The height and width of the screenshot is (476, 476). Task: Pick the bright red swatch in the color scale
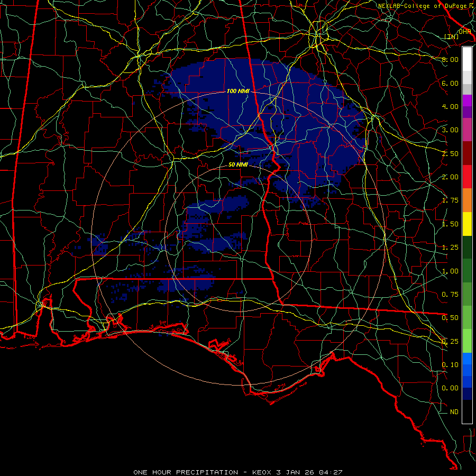coord(467,177)
